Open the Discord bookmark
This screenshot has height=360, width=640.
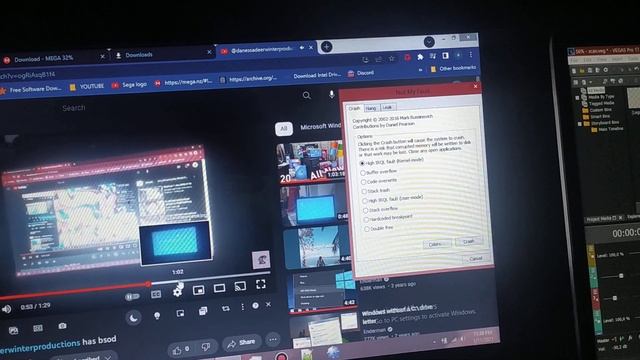click(x=361, y=73)
